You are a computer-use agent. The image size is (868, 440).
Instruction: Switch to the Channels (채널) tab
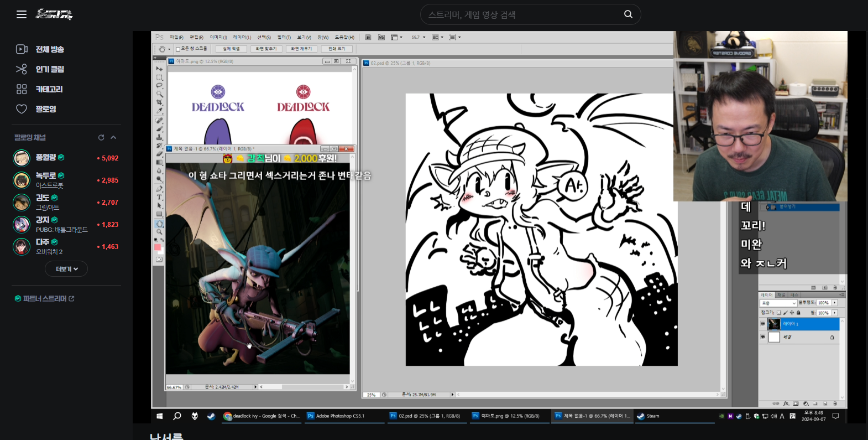point(781,294)
